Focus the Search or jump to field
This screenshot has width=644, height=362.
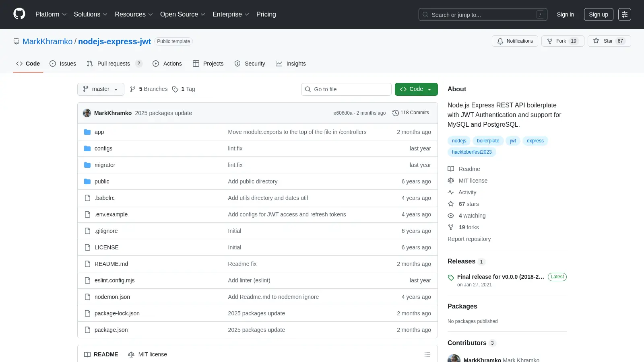pyautogui.click(x=483, y=14)
